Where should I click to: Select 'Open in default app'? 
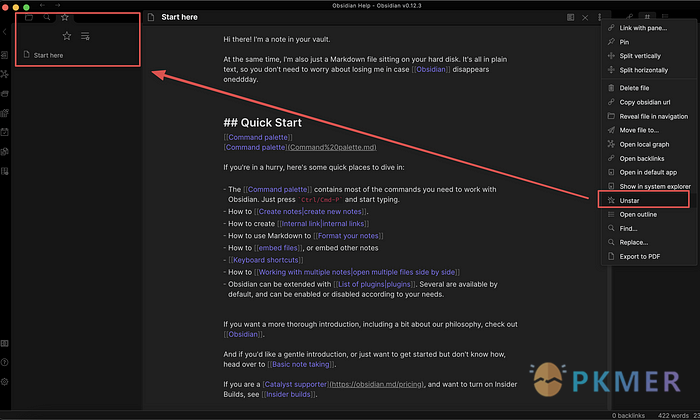649,172
